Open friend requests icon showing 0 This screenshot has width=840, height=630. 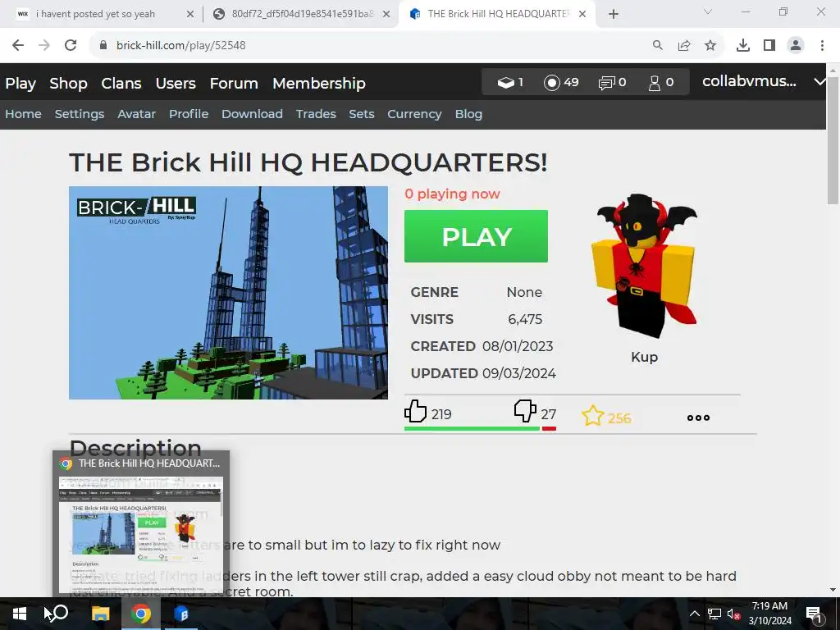(x=654, y=83)
